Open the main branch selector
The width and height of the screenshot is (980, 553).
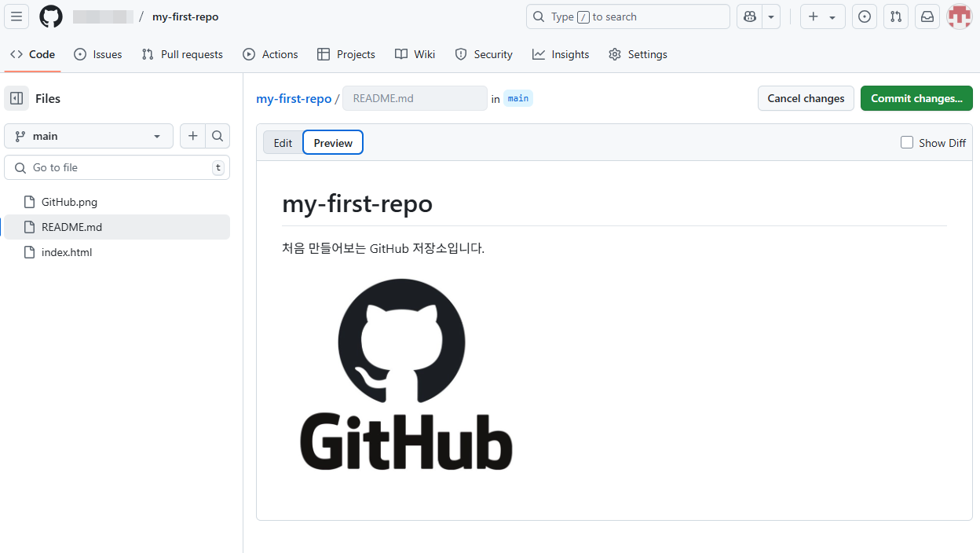tap(88, 135)
